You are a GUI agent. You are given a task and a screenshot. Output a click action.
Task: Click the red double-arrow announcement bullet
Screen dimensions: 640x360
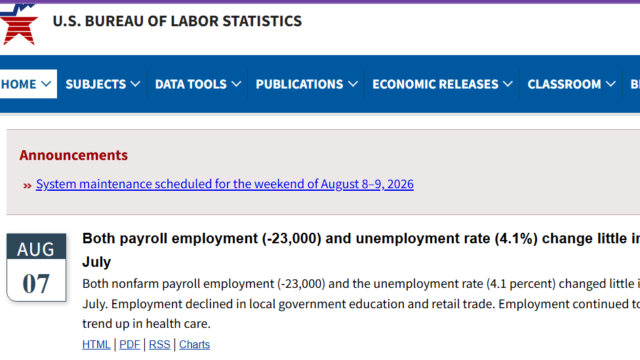tap(27, 186)
